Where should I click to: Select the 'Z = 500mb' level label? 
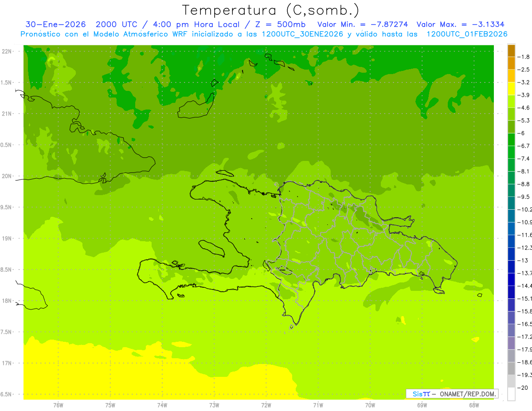[x=279, y=24]
